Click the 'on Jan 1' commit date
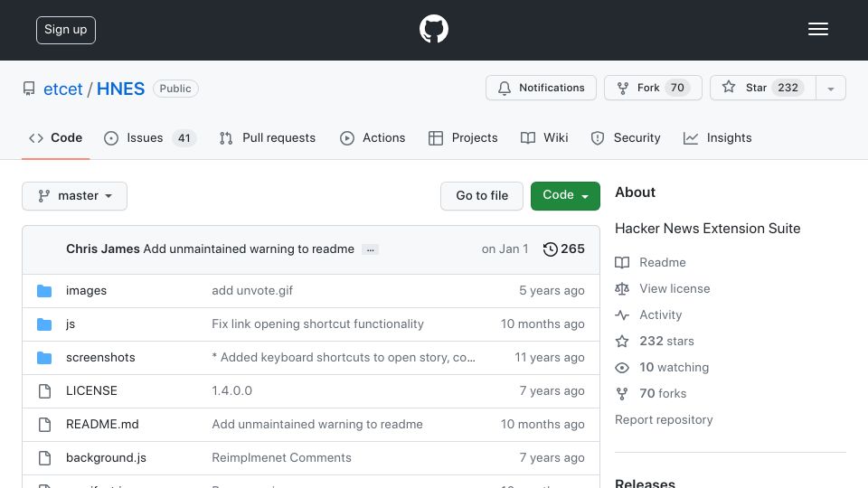Screen dimensions: 868x488 tap(505, 249)
